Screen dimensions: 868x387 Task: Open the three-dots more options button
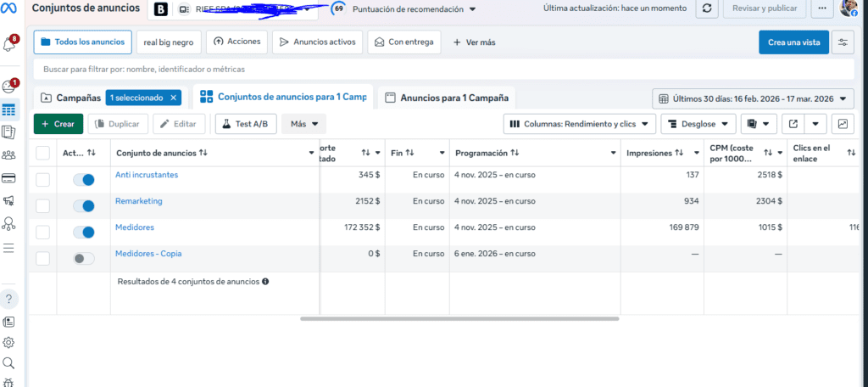coord(822,8)
